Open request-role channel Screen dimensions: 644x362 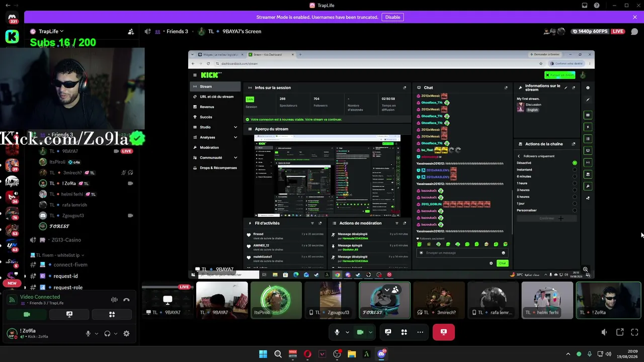[x=68, y=288]
